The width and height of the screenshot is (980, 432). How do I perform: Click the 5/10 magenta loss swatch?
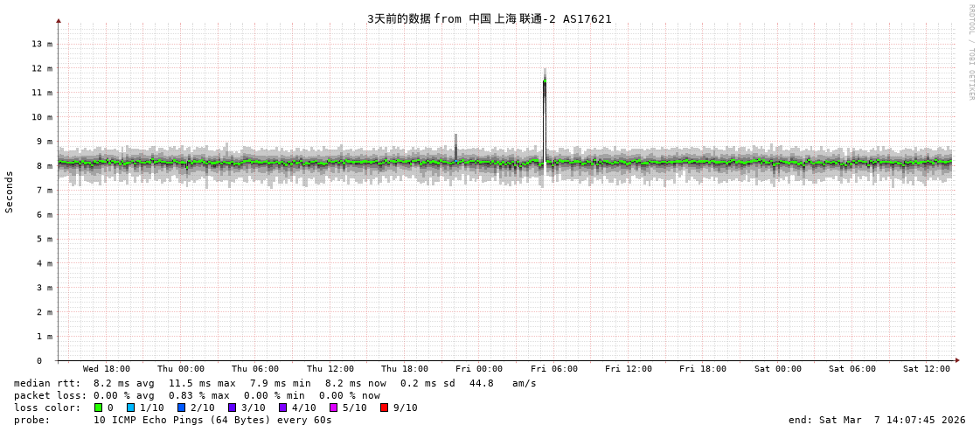point(334,408)
